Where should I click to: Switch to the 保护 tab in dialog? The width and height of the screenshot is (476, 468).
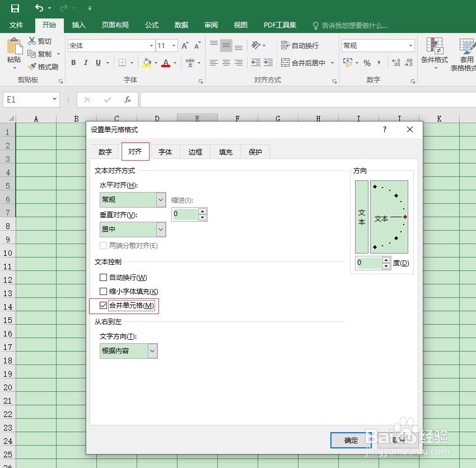click(255, 152)
